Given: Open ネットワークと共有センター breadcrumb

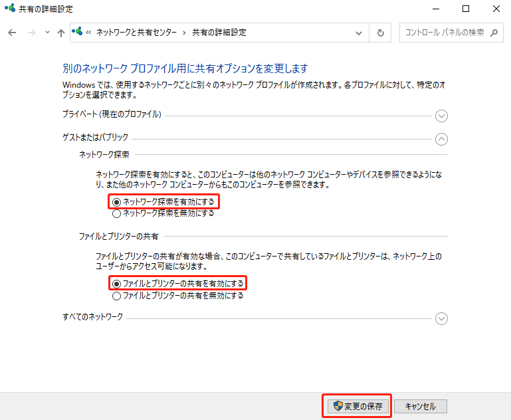Looking at the screenshot, I should pos(136,33).
